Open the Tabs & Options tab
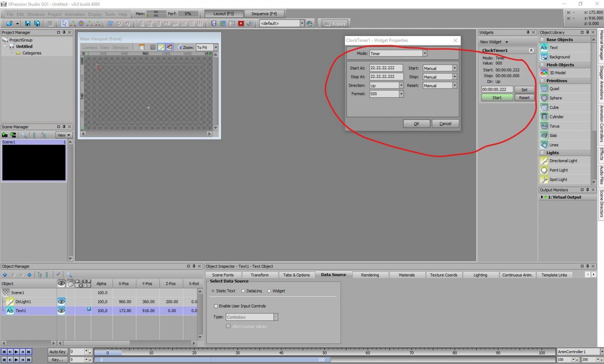 pos(296,275)
